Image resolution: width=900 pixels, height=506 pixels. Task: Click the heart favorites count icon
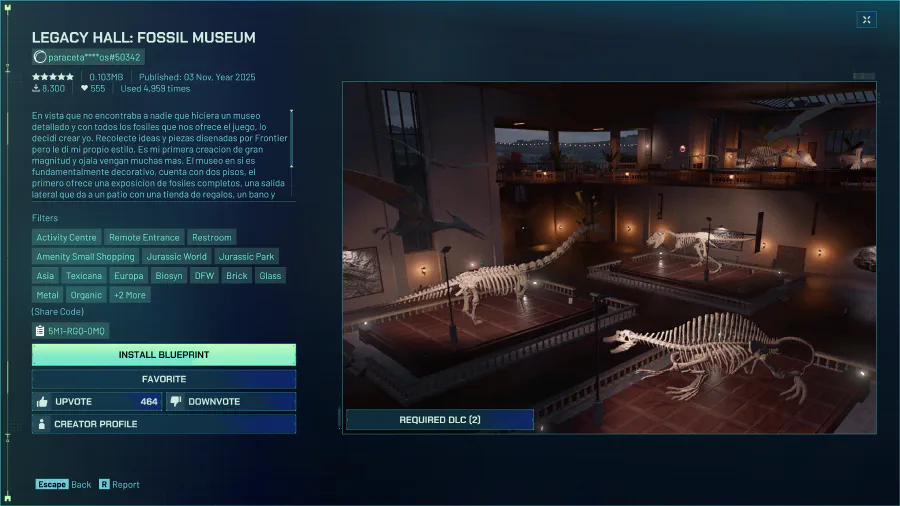(85, 89)
